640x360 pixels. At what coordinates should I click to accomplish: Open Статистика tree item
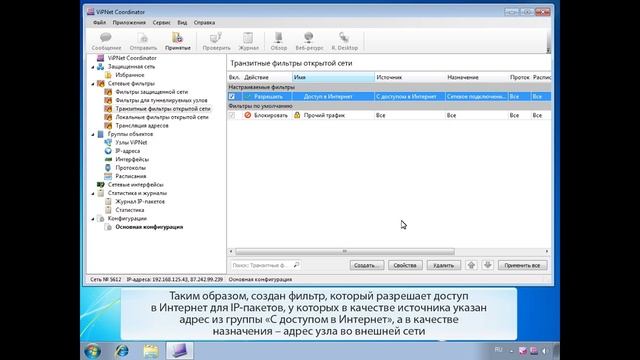130,210
